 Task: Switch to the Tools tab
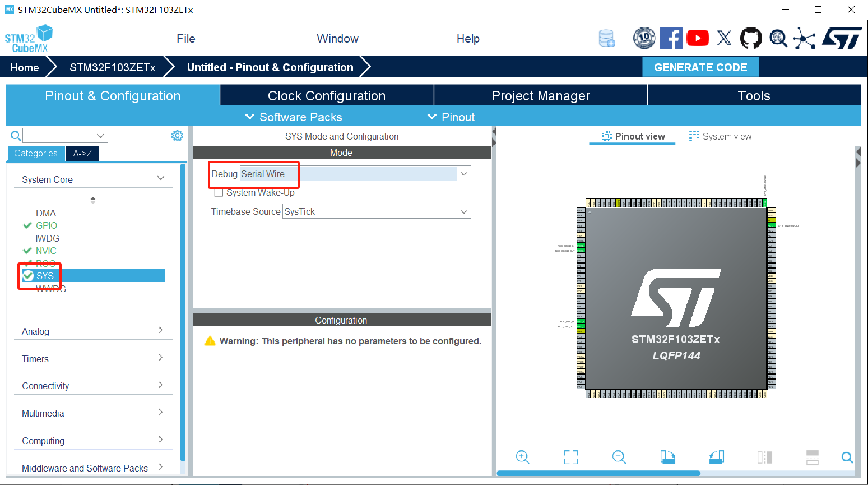coord(754,95)
